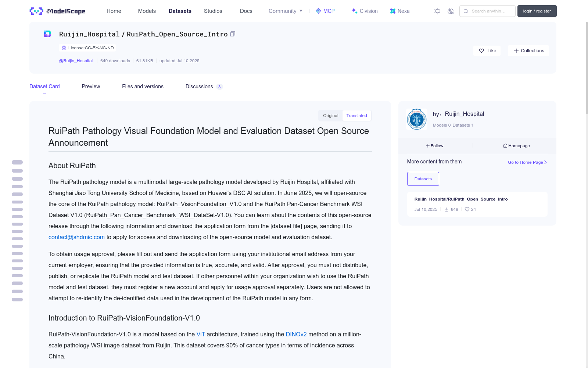This screenshot has height=368, width=588.
Task: Select the Translated text view
Action: click(356, 116)
